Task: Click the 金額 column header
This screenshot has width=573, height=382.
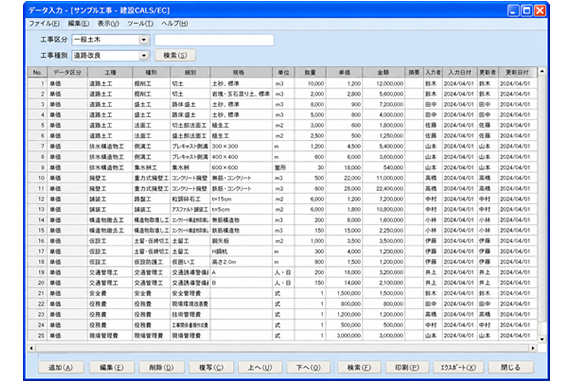Action: coord(383,72)
